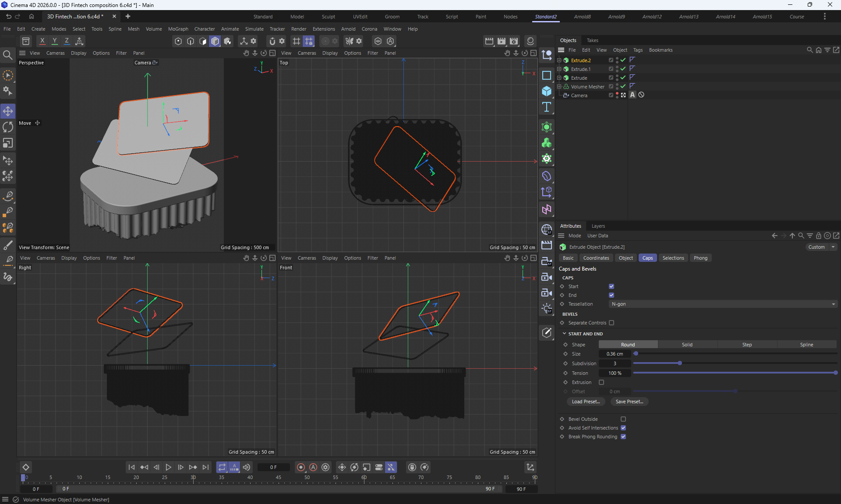This screenshot has width=841, height=504.
Task: Toggle Avoid Self Intersections checkbox
Action: tap(623, 428)
